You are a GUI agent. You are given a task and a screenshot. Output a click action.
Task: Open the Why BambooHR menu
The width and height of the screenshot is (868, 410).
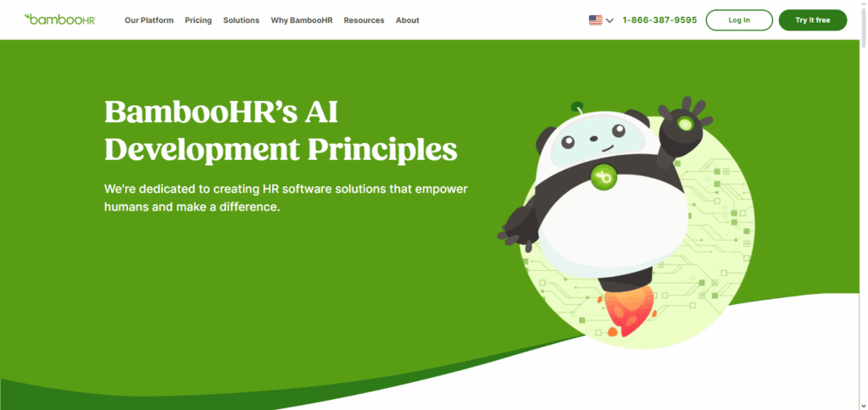point(302,20)
